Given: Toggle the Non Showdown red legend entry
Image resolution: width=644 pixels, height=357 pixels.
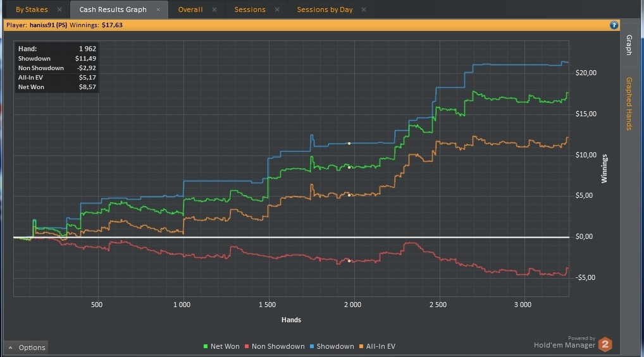Looking at the screenshot, I should point(275,346).
